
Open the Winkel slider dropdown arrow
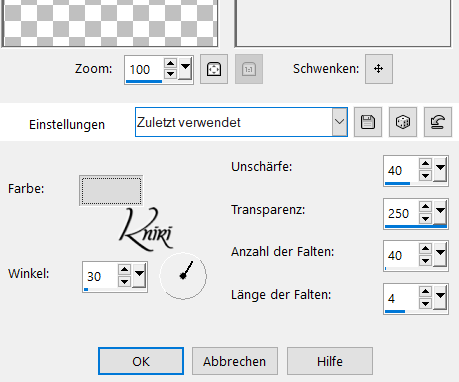[x=139, y=275]
